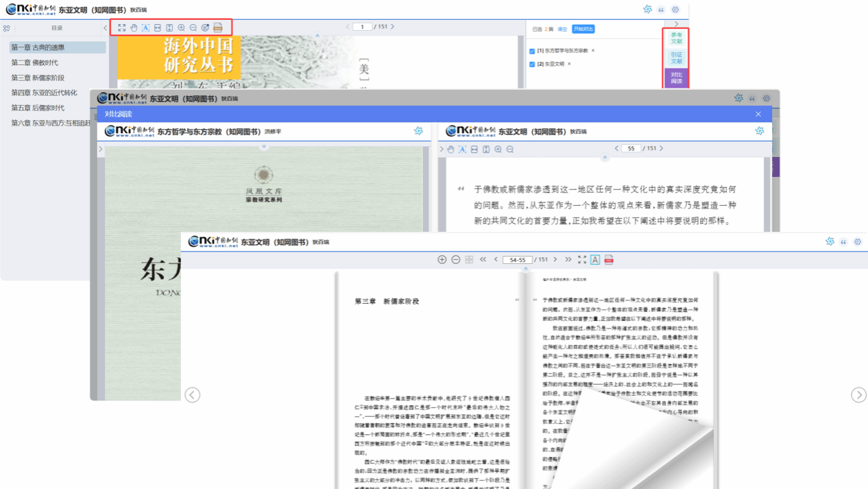The width and height of the screenshot is (868, 489).
Task: Go to next page in comparison right pane
Action: (x=661, y=148)
